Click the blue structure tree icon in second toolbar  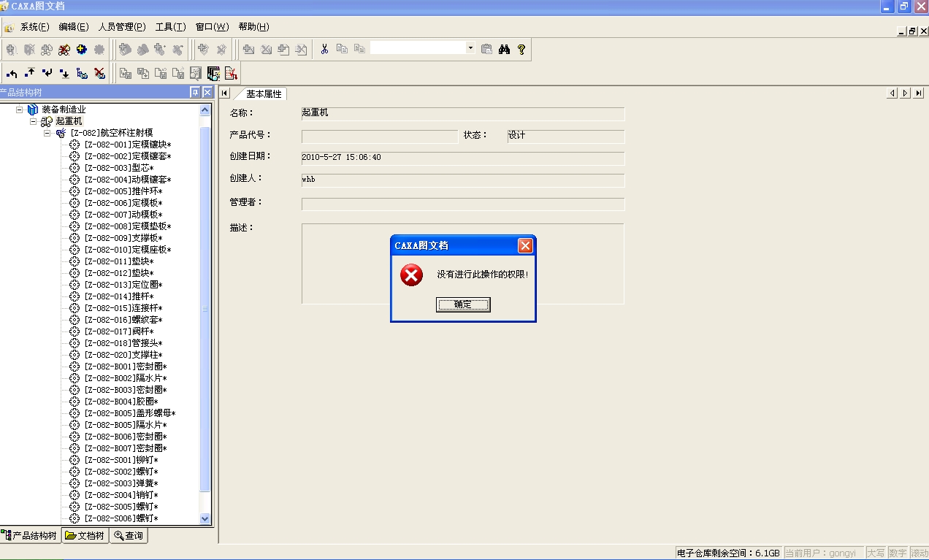click(82, 73)
